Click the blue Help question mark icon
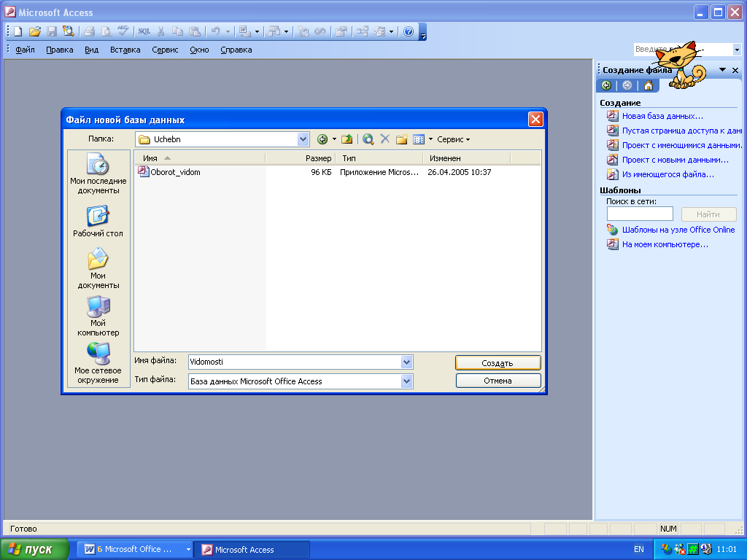The image size is (747, 560). tap(409, 32)
